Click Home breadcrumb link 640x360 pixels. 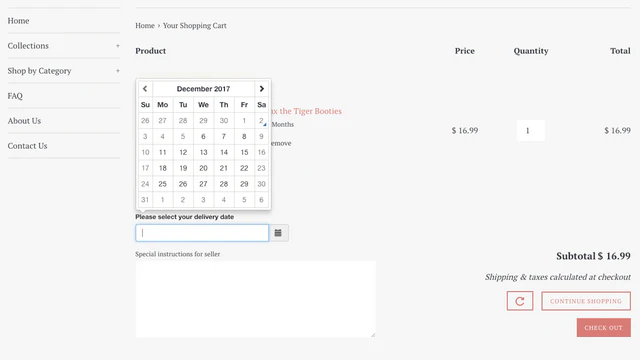(145, 25)
